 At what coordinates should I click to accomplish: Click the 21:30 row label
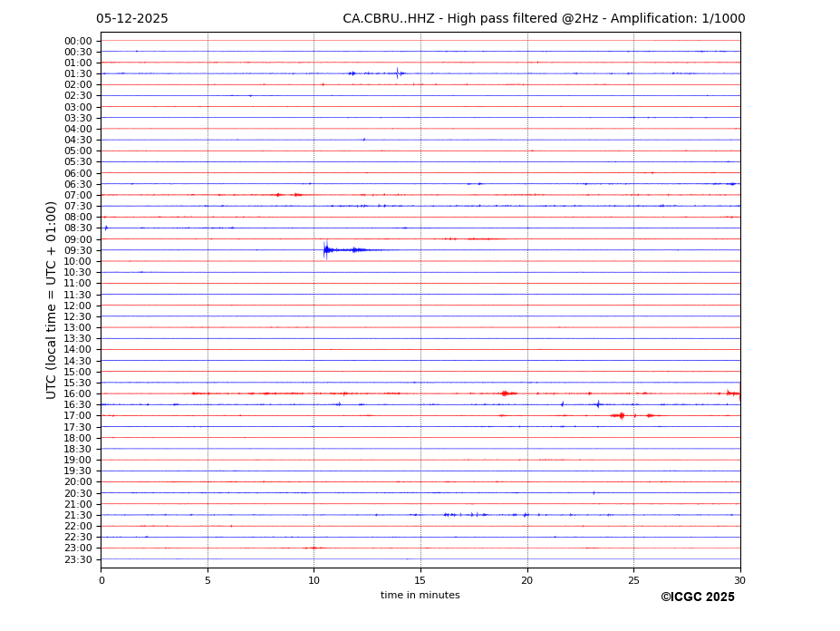78,515
